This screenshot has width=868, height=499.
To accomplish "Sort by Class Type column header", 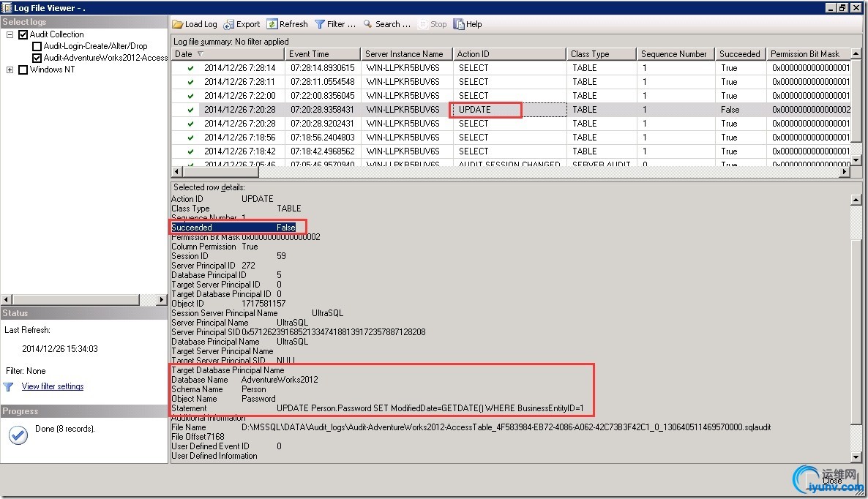I will point(601,54).
